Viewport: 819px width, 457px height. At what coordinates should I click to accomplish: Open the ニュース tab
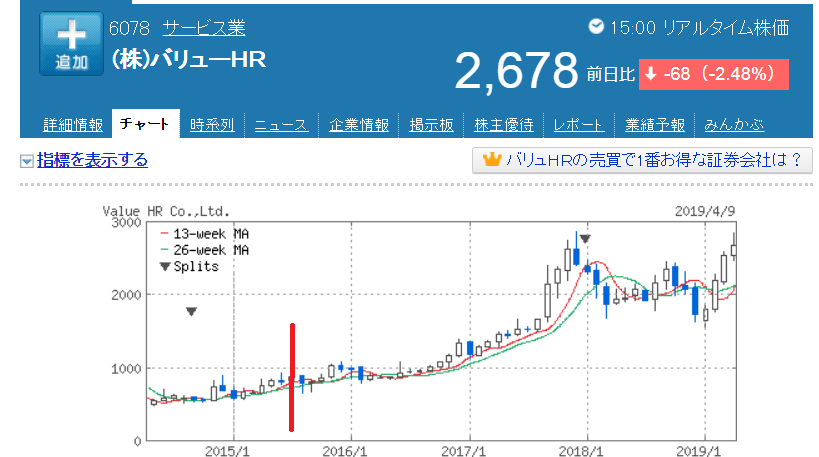pos(280,125)
